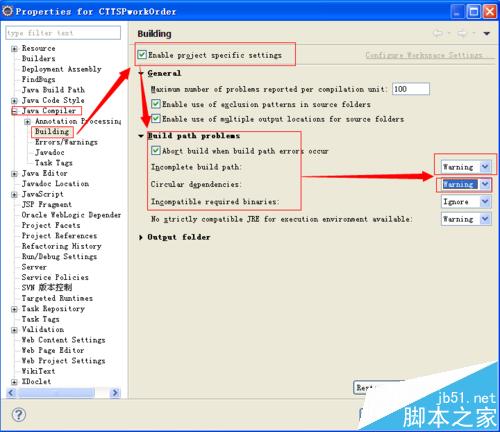This screenshot has width=500, height=432.
Task: Select WikiText in the tree
Action: click(x=38, y=371)
